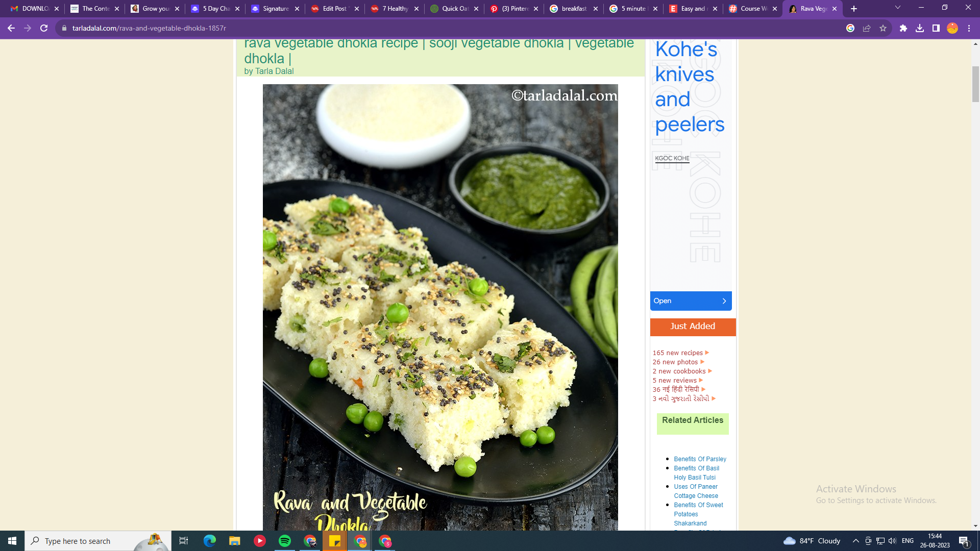Screen dimensions: 980x551
Task: Open Microsoft Edge from the taskbar
Action: click(210, 541)
